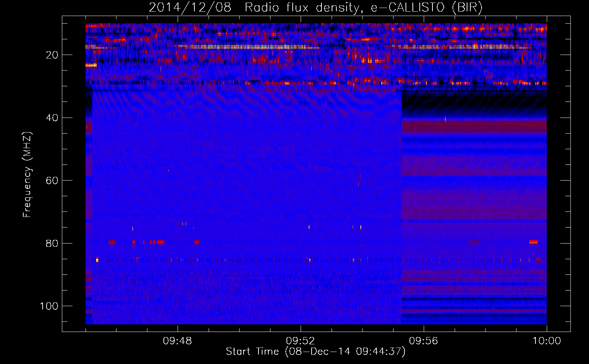Image resolution: width=589 pixels, height=364 pixels.
Task: Click the 40 frequency tick label
Action: pos(52,118)
